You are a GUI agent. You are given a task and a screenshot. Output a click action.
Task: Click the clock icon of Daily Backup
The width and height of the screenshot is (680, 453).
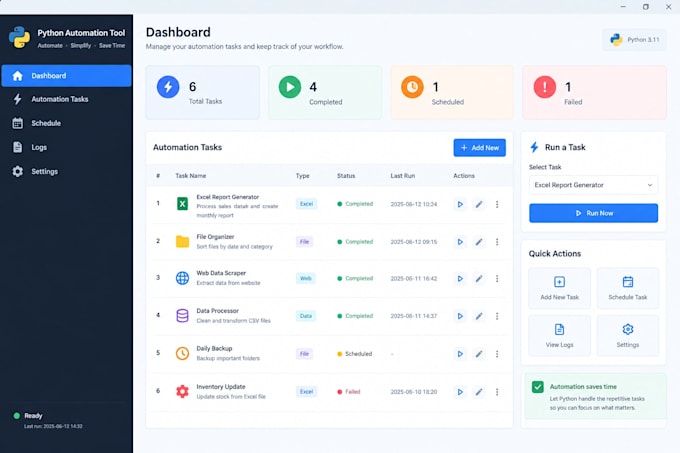[182, 354]
